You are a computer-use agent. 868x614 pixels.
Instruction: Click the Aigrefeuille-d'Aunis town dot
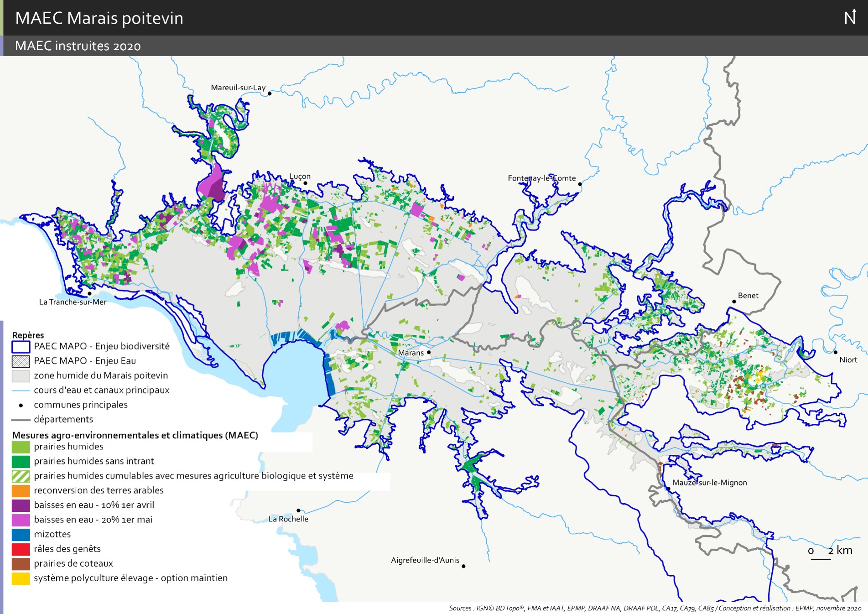click(463, 566)
